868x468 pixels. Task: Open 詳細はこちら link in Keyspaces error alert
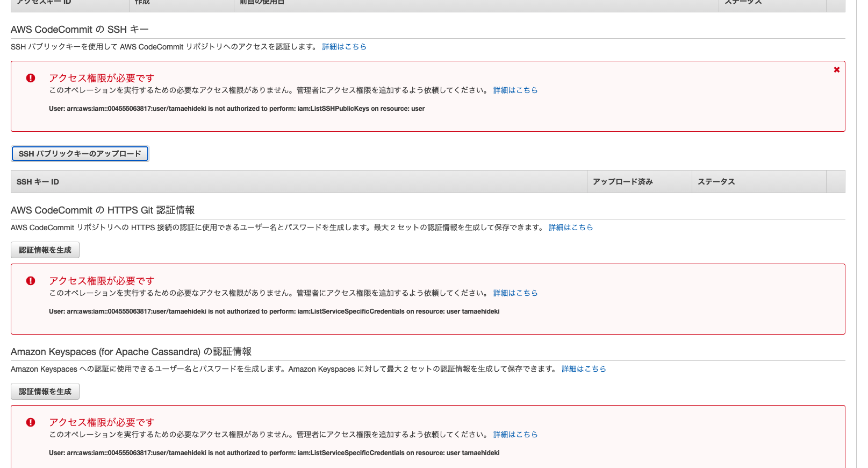515,435
